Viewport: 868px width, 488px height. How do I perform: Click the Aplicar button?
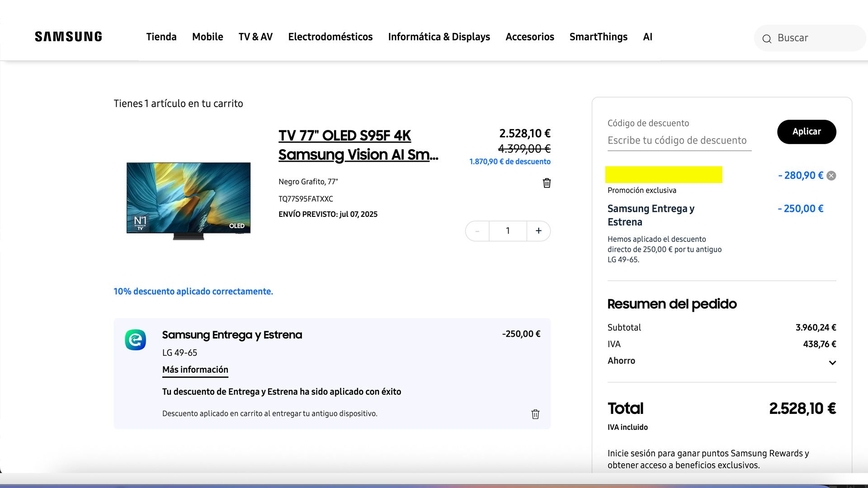[807, 131]
